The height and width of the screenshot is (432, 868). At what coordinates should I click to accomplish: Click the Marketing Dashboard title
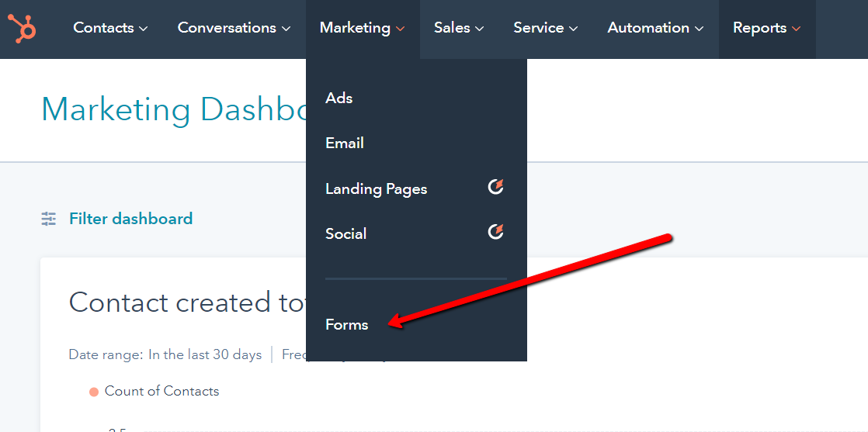pos(173,109)
